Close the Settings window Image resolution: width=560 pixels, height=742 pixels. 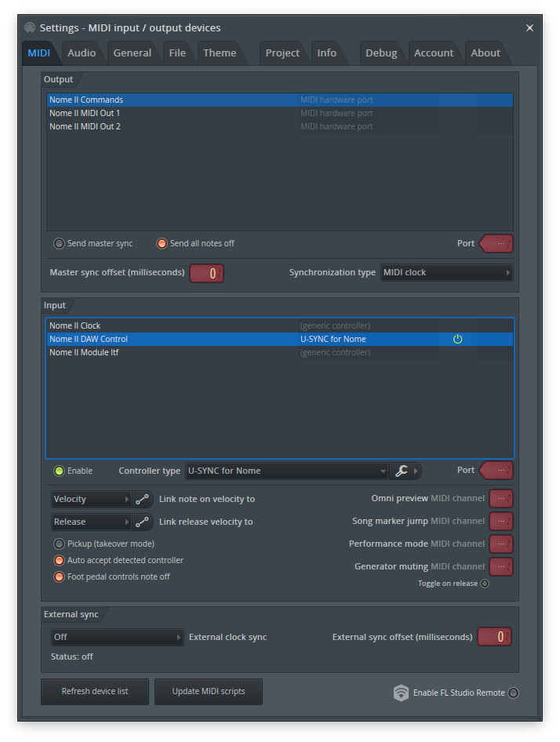[529, 28]
